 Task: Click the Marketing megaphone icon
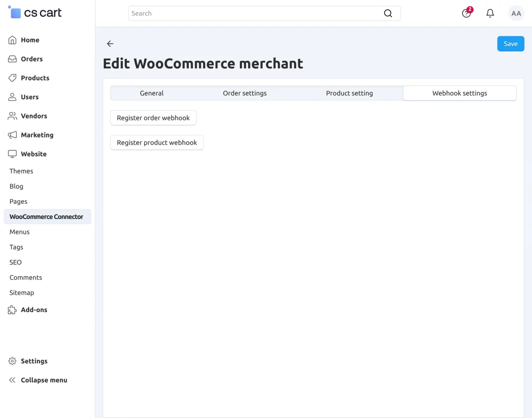pos(12,135)
